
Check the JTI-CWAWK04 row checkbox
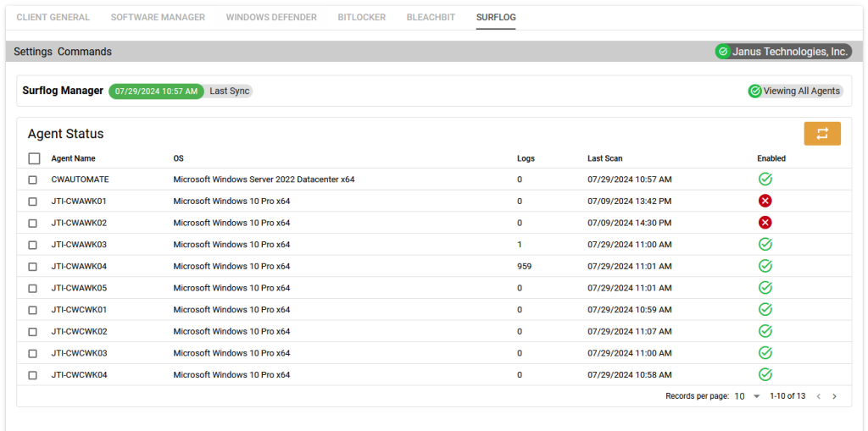33,266
